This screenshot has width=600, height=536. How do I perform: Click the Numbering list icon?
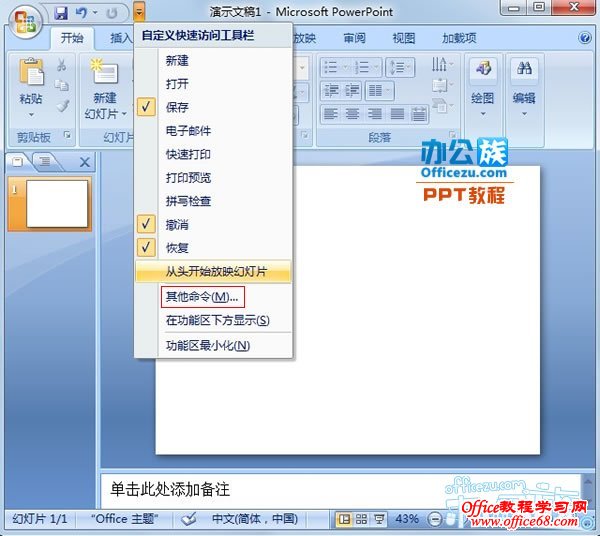pyautogui.click(x=362, y=67)
